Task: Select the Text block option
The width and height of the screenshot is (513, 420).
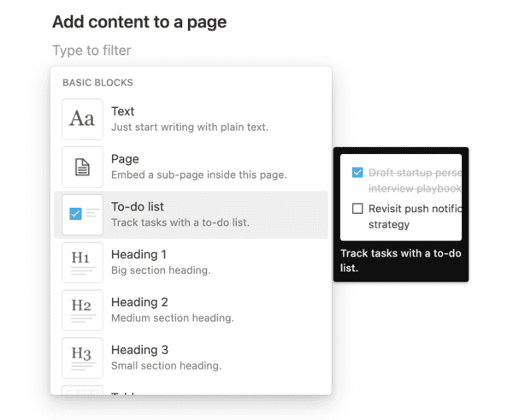Action: (191, 119)
